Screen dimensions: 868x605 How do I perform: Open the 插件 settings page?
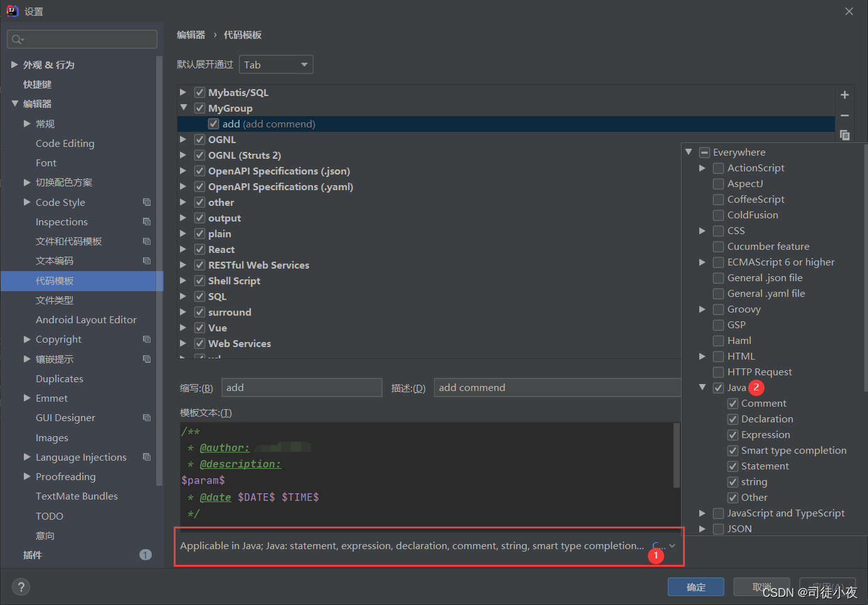point(33,555)
